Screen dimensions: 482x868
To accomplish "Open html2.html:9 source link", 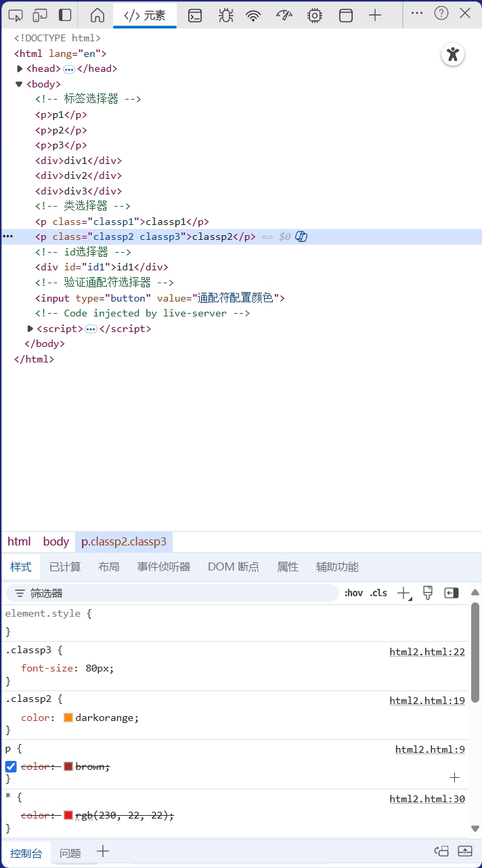I will pyautogui.click(x=430, y=749).
